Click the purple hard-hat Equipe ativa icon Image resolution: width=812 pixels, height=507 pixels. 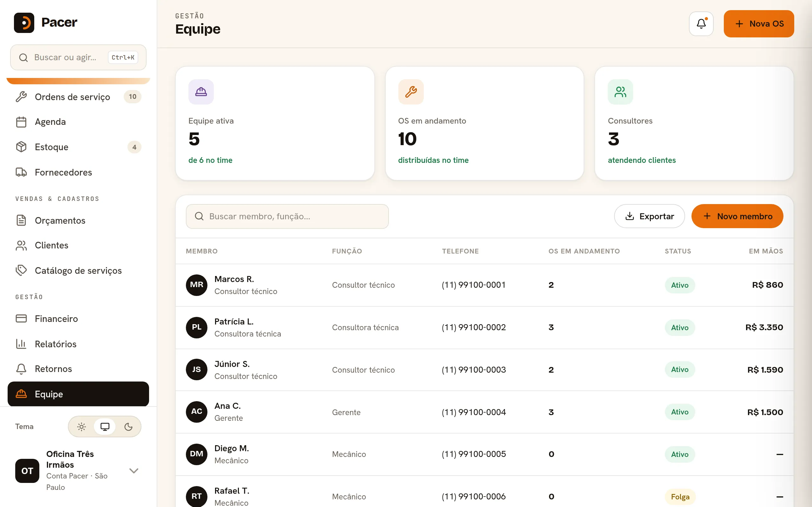(x=201, y=92)
